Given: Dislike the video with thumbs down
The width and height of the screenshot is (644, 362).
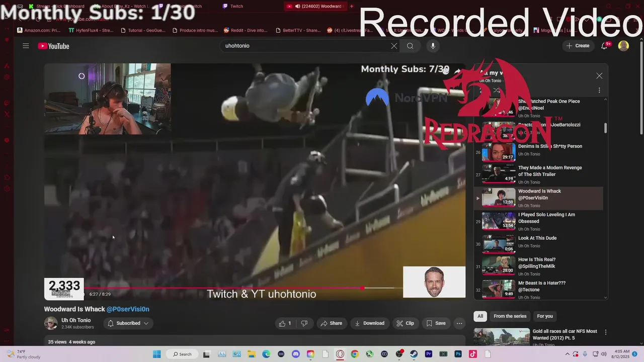Looking at the screenshot, I should point(304,323).
